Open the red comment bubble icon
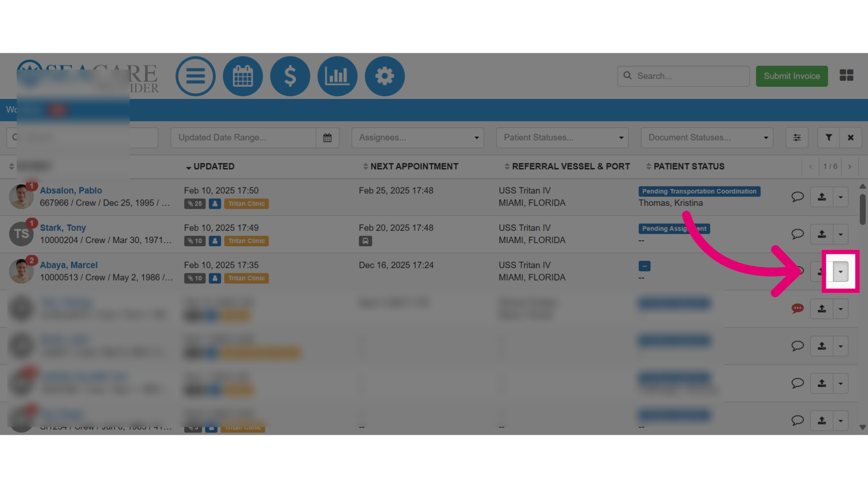Image resolution: width=868 pixels, height=488 pixels. 797,309
